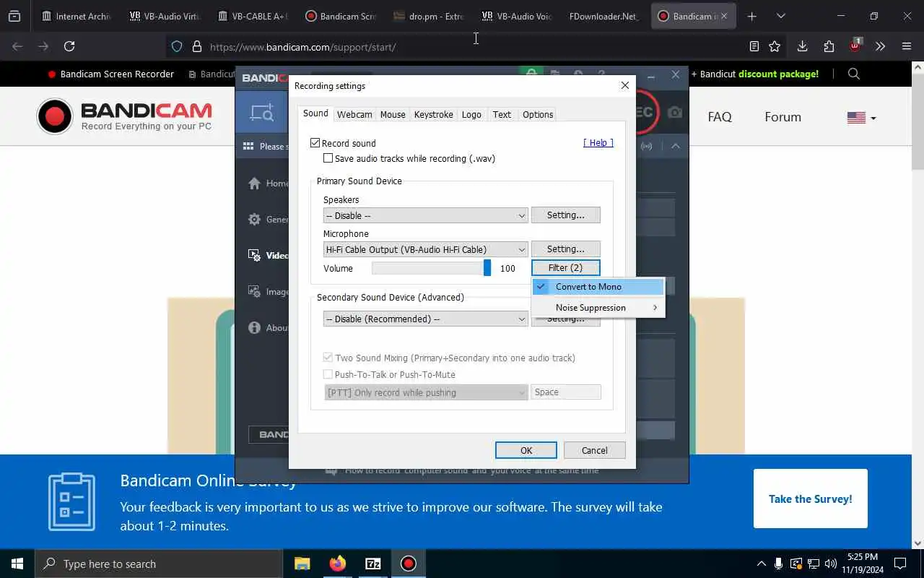Open 7-Zip from the taskbar
The height and width of the screenshot is (578, 924).
372,564
